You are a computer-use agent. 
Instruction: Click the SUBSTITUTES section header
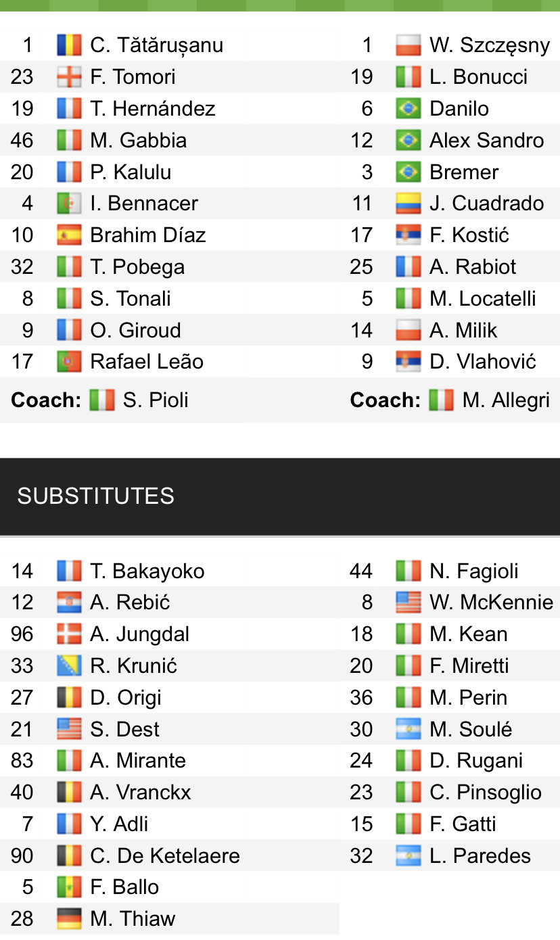click(x=96, y=496)
